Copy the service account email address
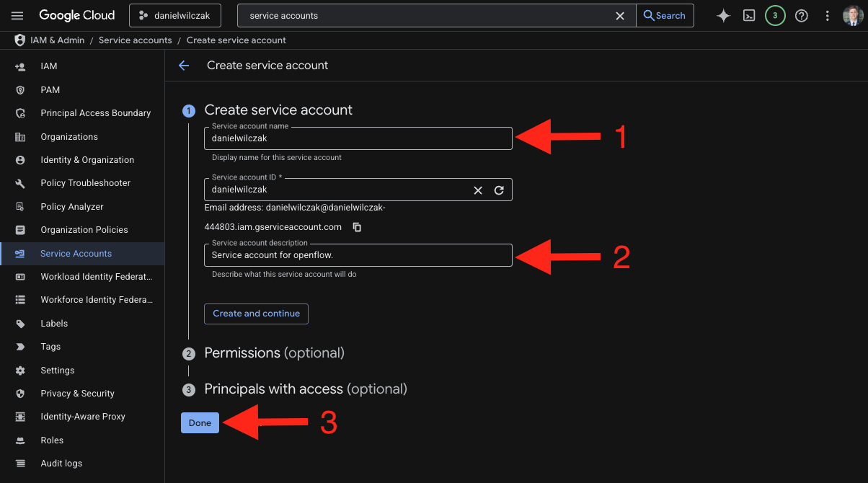This screenshot has height=483, width=868. [x=357, y=227]
